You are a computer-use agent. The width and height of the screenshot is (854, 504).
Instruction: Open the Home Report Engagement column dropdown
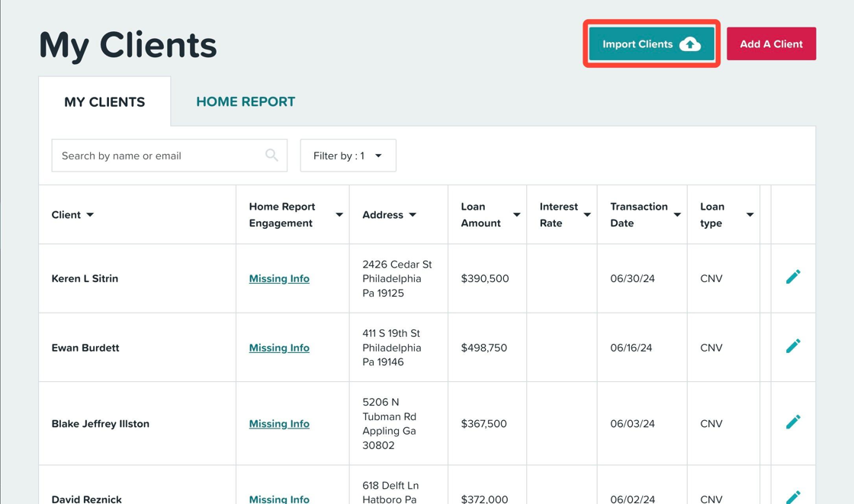pyautogui.click(x=339, y=214)
